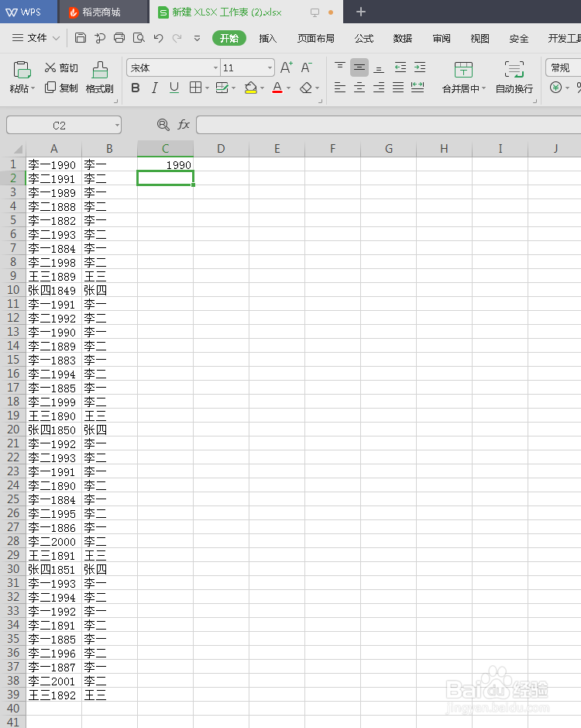Switch to the 插入 ribbon tab
The image size is (581, 728).
268,38
